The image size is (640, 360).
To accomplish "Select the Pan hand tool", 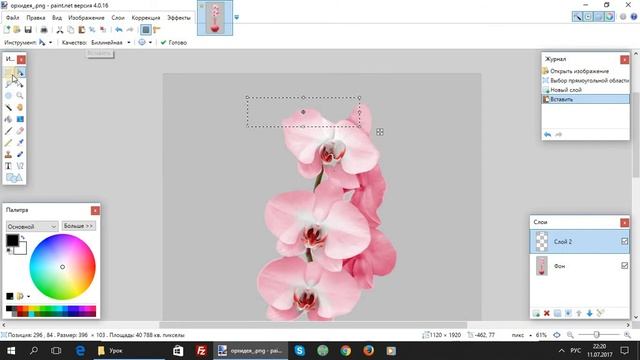I will coord(20,107).
